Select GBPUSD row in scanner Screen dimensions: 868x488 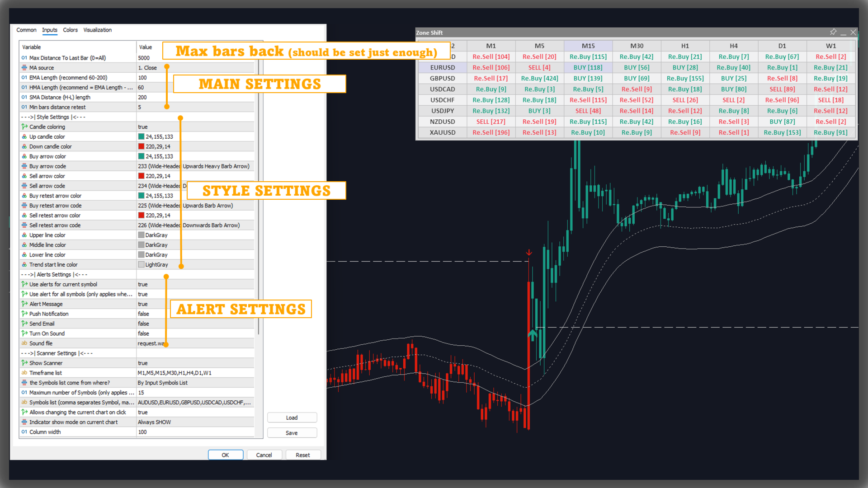(x=442, y=78)
